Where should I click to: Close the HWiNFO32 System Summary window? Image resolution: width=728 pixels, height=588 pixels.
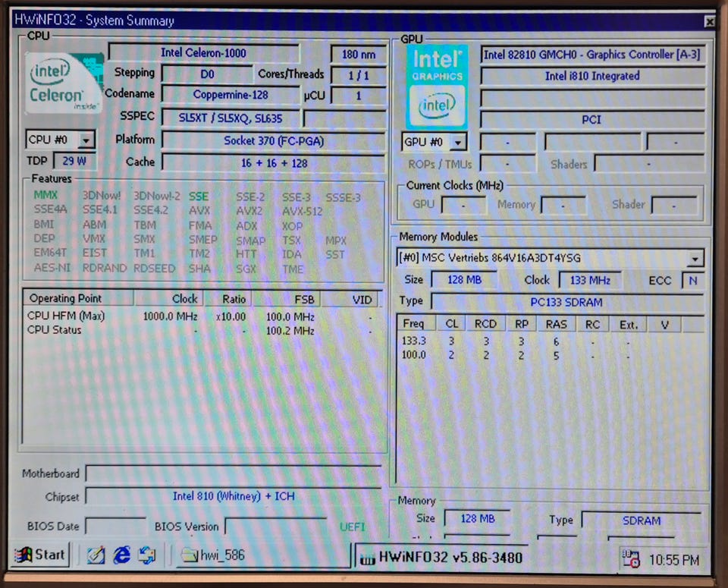(710, 21)
